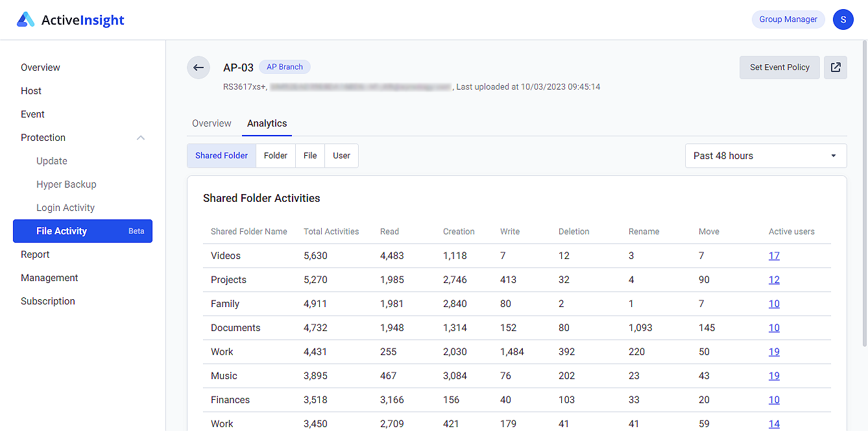Viewport: 868px width, 431px height.
Task: Click the Creation column header
Action: point(459,232)
